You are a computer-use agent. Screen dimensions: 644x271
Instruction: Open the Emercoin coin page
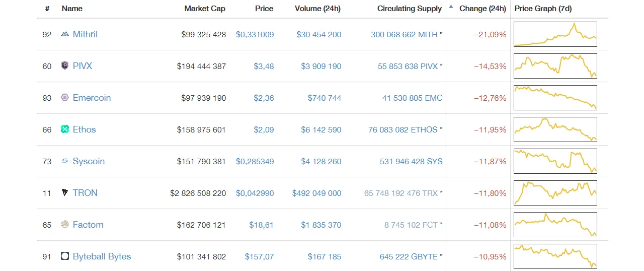[92, 98]
